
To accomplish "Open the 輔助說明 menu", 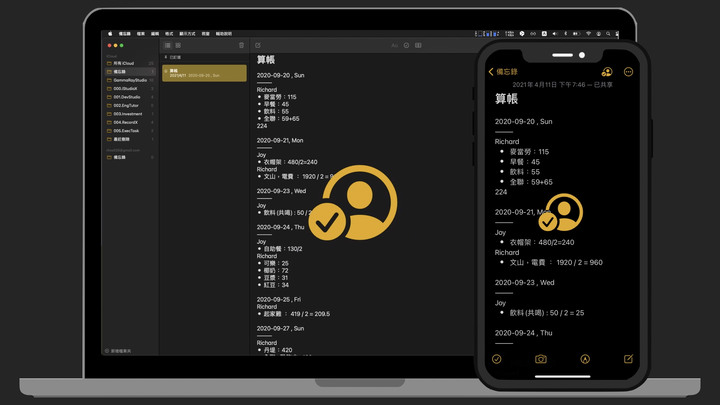I will pos(224,34).
